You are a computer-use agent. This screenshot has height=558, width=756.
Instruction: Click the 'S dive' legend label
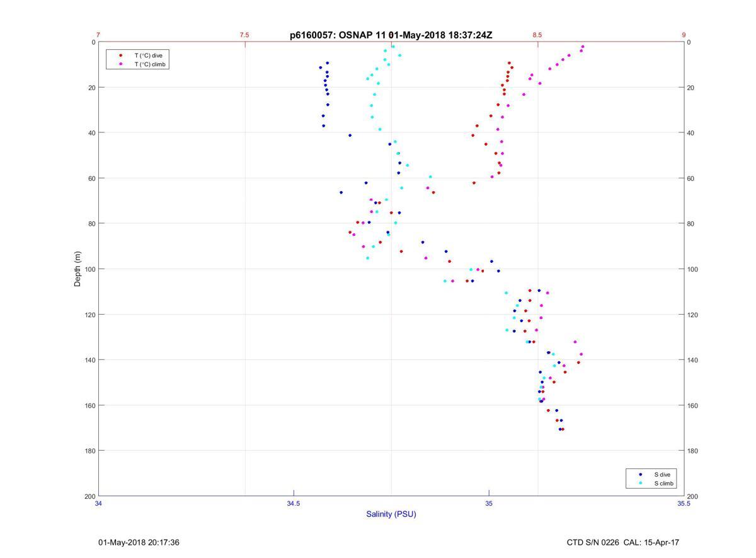point(661,474)
